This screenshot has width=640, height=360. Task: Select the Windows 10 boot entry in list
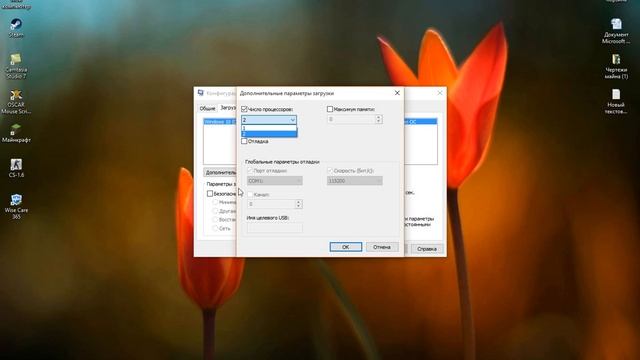[220, 122]
